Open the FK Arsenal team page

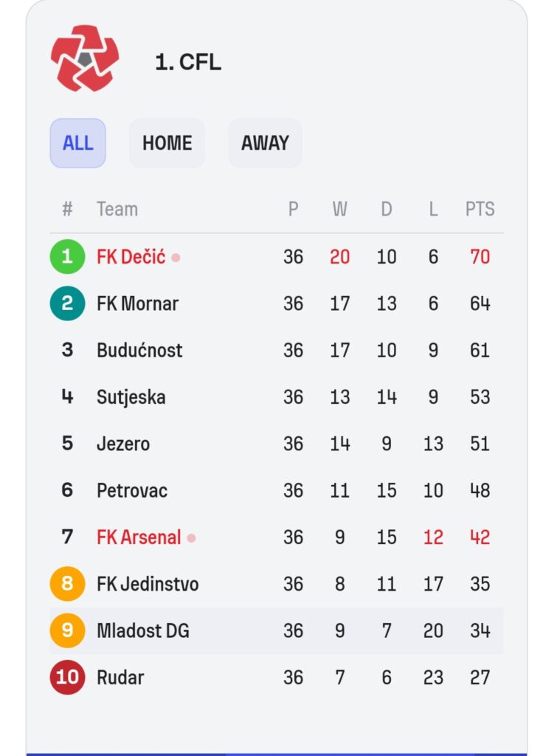click(x=139, y=537)
